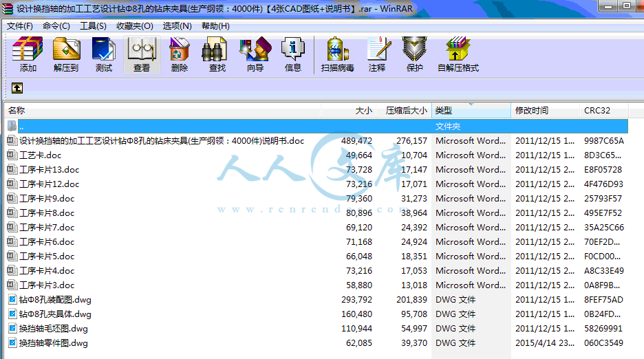Click file icon of 工序卡片3.doc

[12, 285]
